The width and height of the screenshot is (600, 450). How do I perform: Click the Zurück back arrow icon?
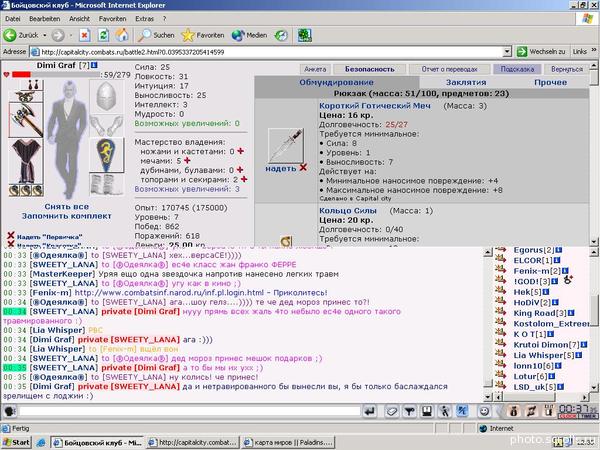[x=10, y=35]
